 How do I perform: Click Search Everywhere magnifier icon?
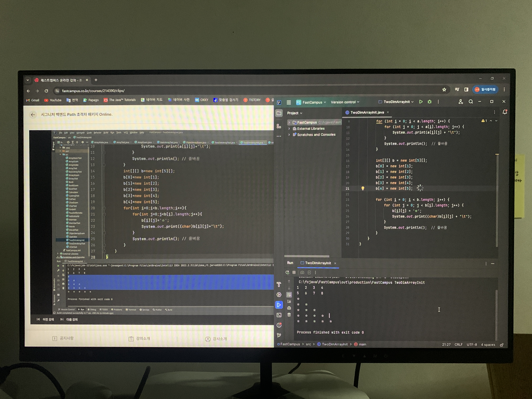point(471,102)
